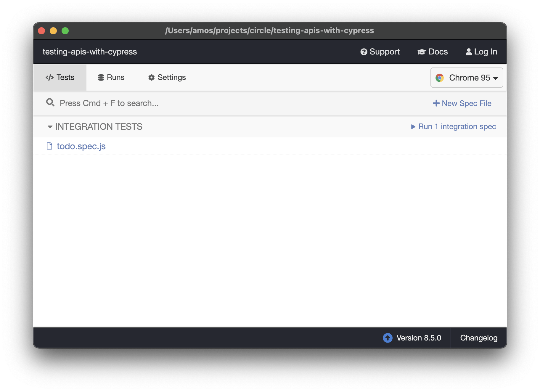Switch to the Runs tab
Viewport: 540px width, 392px height.
(111, 77)
